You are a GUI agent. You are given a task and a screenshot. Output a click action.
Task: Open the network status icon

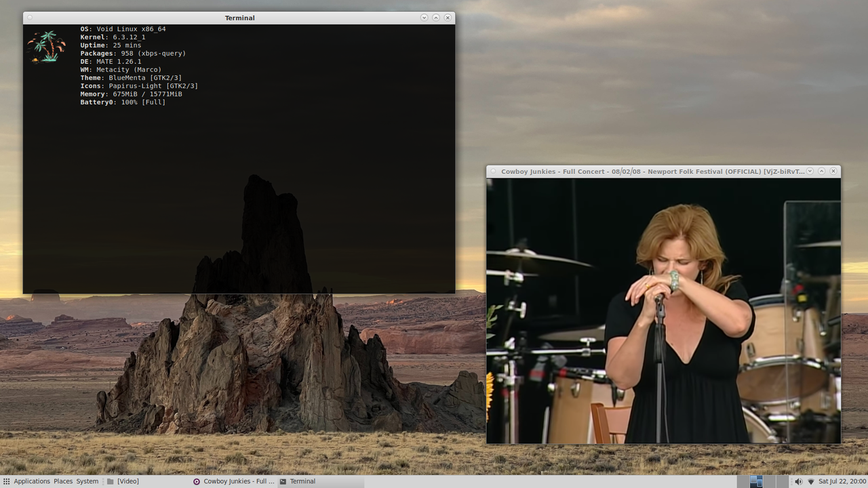(x=810, y=481)
